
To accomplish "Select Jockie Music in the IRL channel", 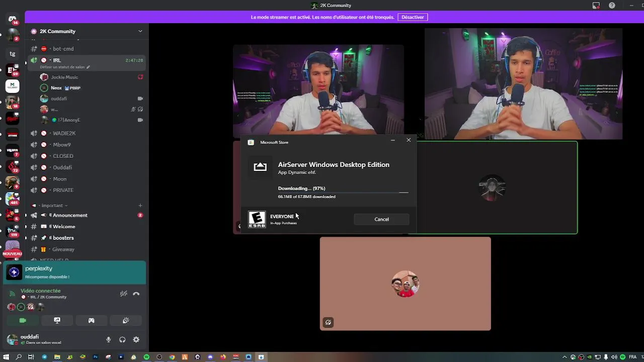I will point(92,77).
